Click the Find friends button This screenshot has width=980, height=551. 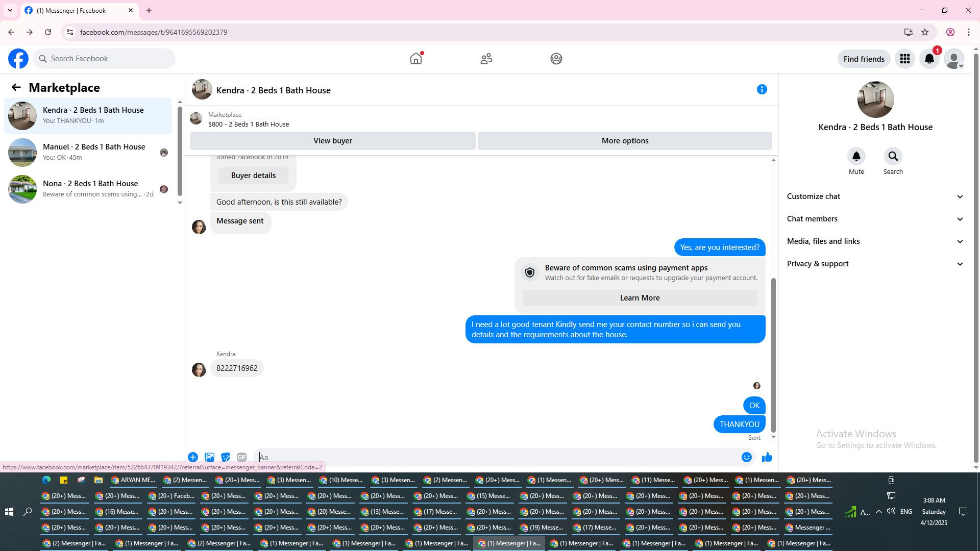point(864,59)
